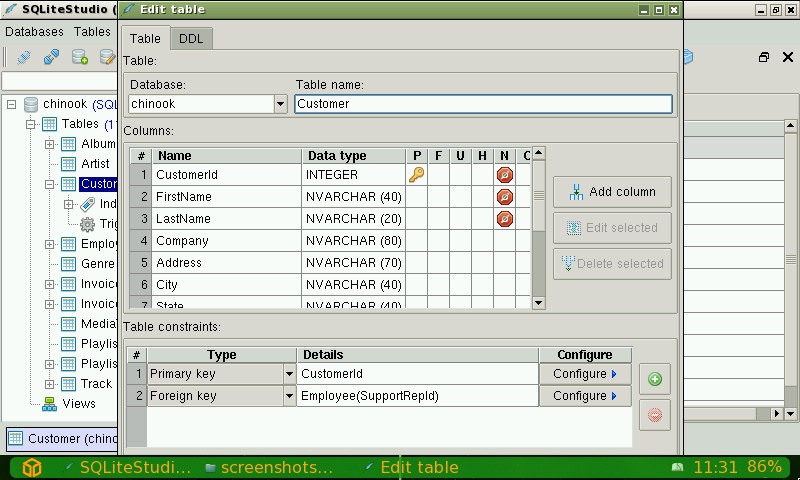Screen dimensions: 800x480
Task: Click the Triggers gear icon under Customer
Action: click(x=88, y=224)
